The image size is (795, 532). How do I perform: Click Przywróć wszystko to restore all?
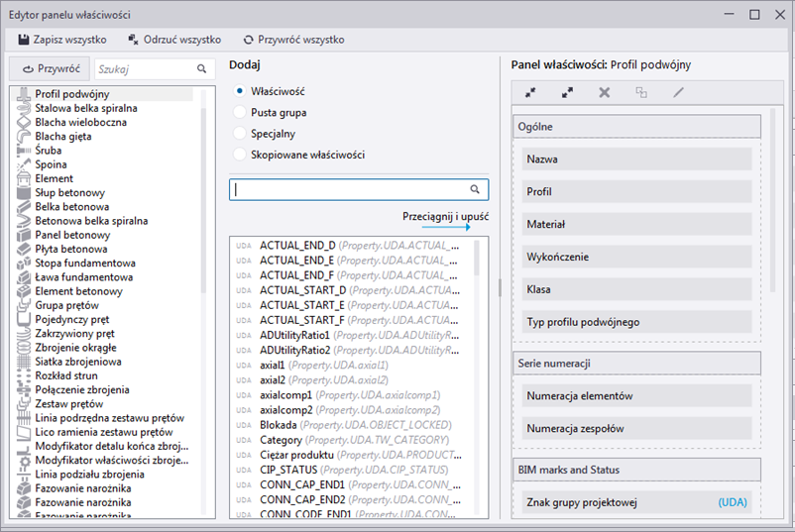pos(293,40)
